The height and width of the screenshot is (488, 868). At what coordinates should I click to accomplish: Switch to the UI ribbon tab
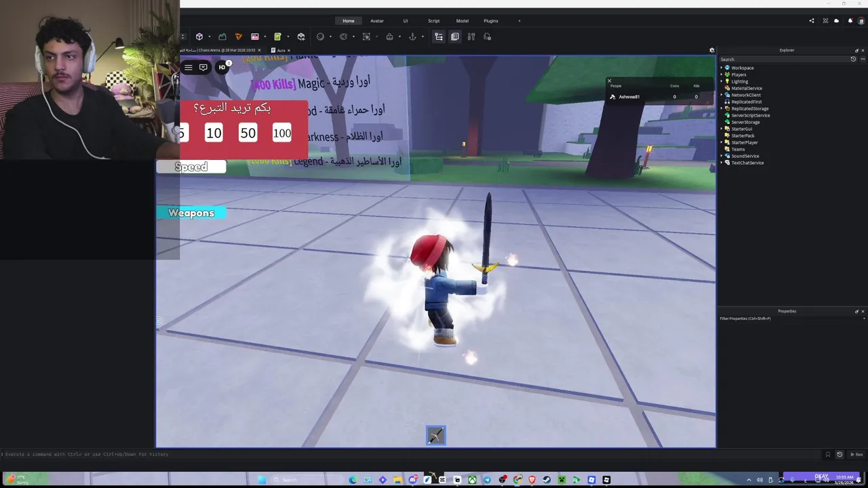406,21
